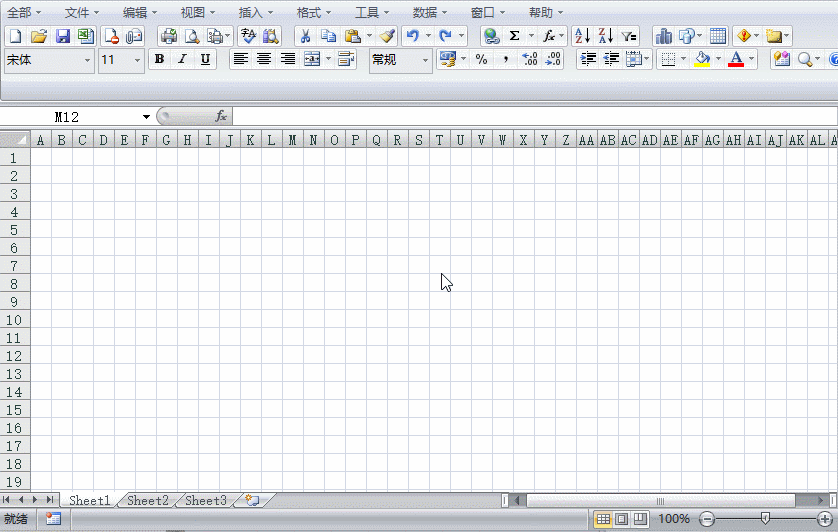Click the table grid icon

coord(718,36)
